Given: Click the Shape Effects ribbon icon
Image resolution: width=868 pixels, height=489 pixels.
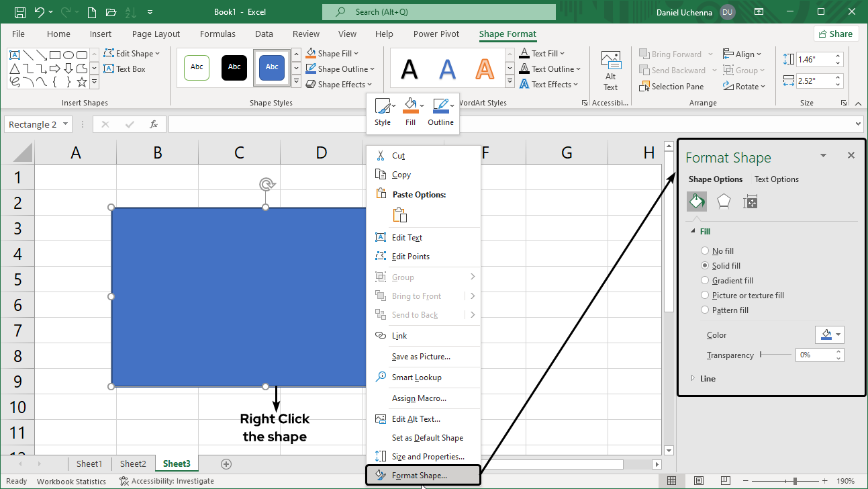Looking at the screenshot, I should click(339, 83).
